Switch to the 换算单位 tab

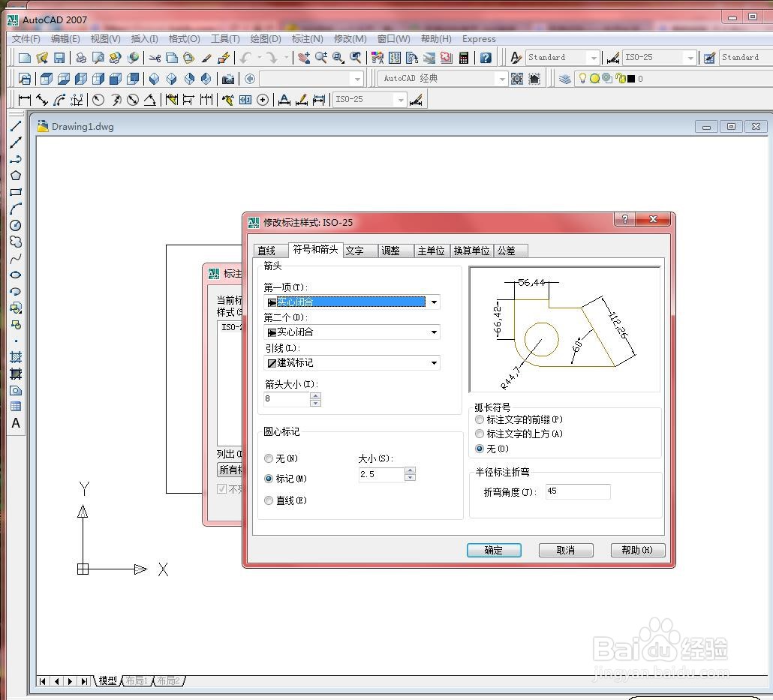point(472,251)
